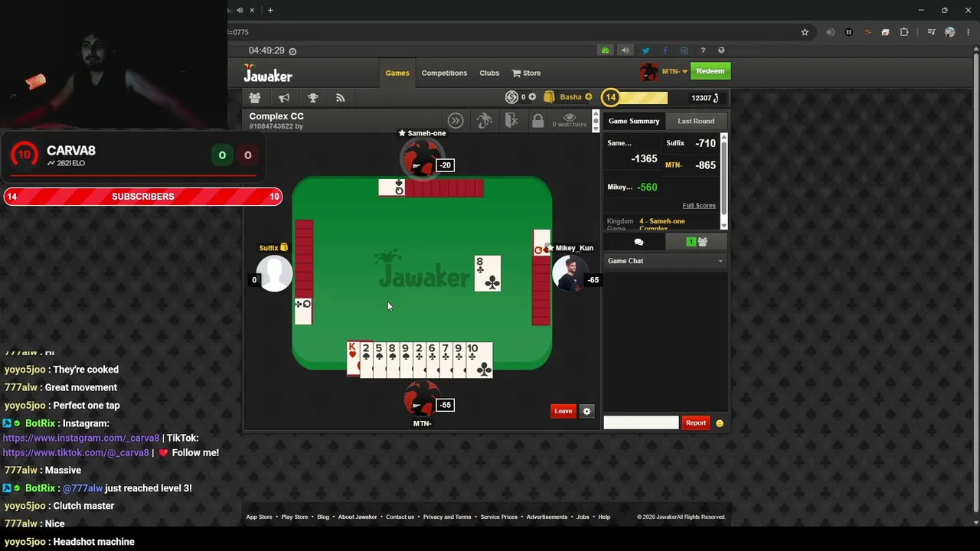Click Sameh-one's player avatar

click(x=420, y=159)
